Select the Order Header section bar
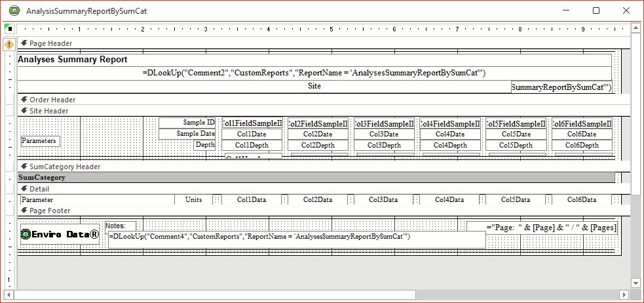 click(x=324, y=100)
